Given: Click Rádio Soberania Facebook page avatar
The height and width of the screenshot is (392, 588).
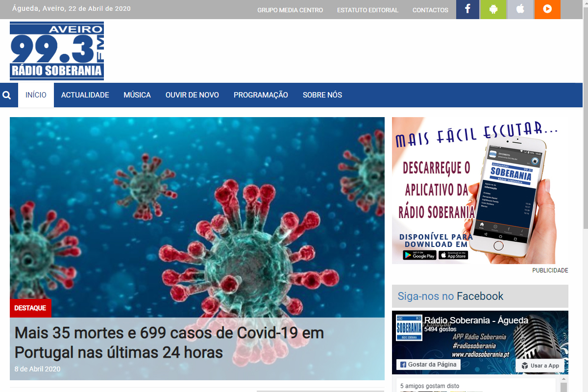Looking at the screenshot, I should tap(409, 328).
